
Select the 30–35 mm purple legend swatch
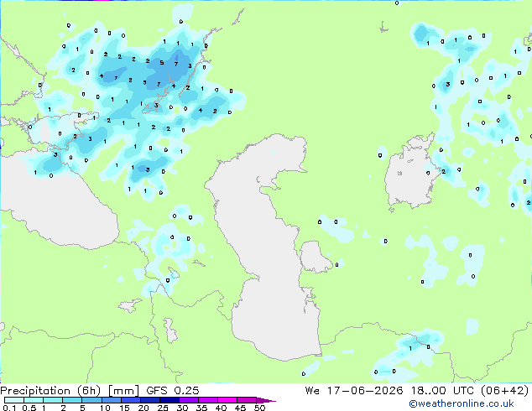[188, 400]
